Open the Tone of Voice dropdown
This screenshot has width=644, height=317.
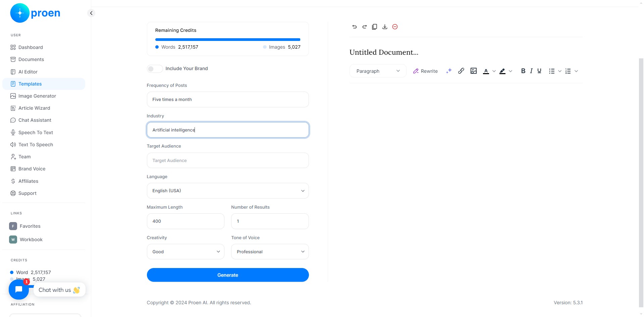click(x=270, y=252)
